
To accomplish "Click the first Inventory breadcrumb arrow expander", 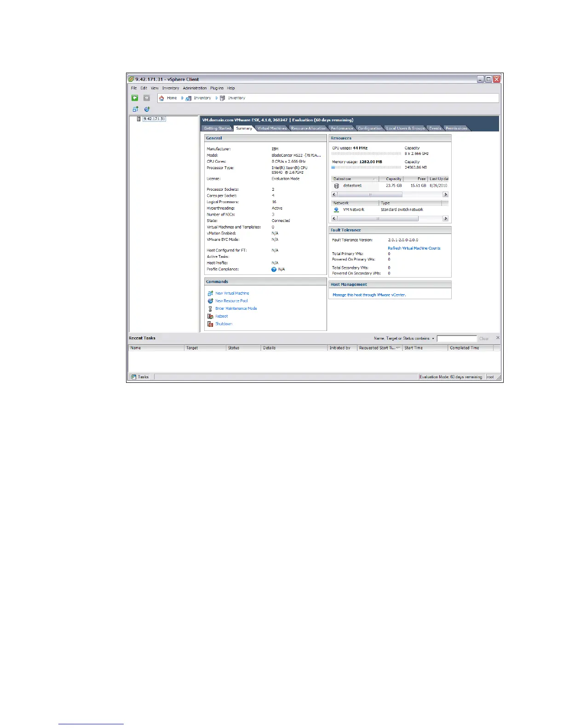I will coord(183,98).
